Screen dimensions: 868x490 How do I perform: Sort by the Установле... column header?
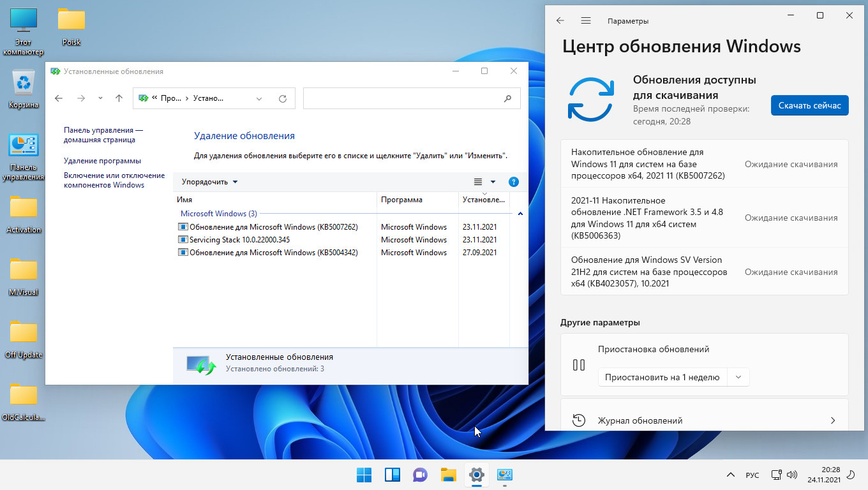(x=484, y=200)
